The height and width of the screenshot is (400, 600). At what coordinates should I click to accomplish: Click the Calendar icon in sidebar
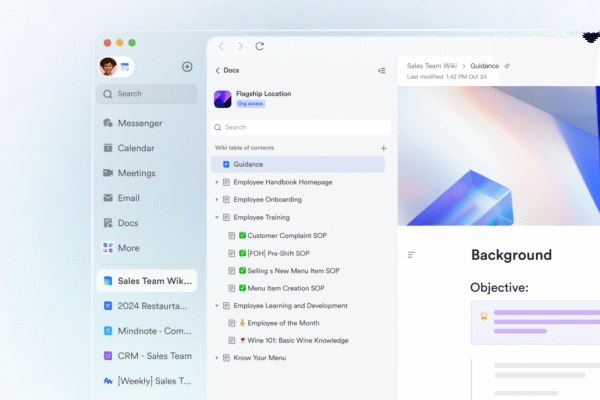click(108, 148)
